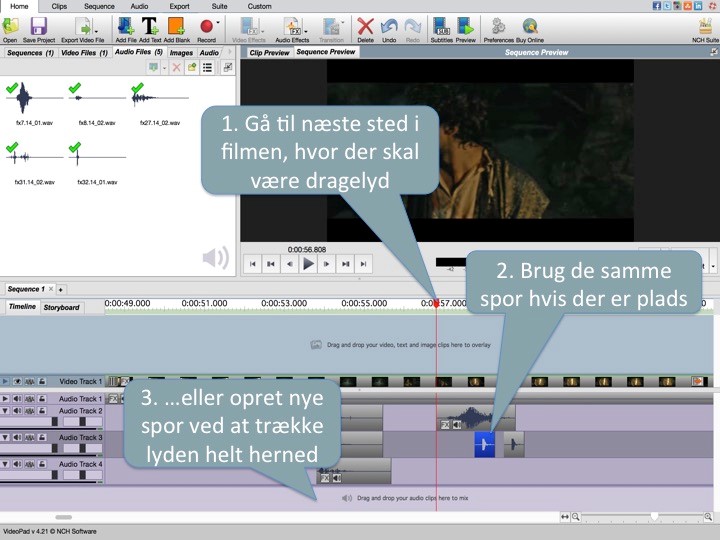This screenshot has width=720, height=540.
Task: Toggle Video Track 1 lock
Action: (x=42, y=382)
